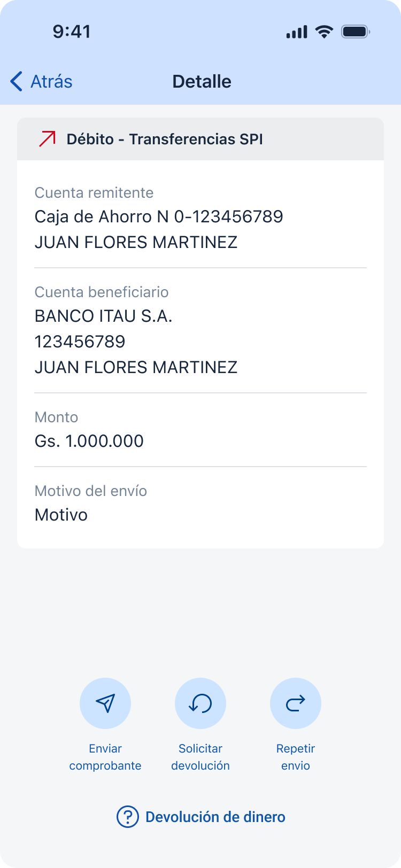Tap the red debit arrow icon
The height and width of the screenshot is (868, 401).
click(x=47, y=139)
